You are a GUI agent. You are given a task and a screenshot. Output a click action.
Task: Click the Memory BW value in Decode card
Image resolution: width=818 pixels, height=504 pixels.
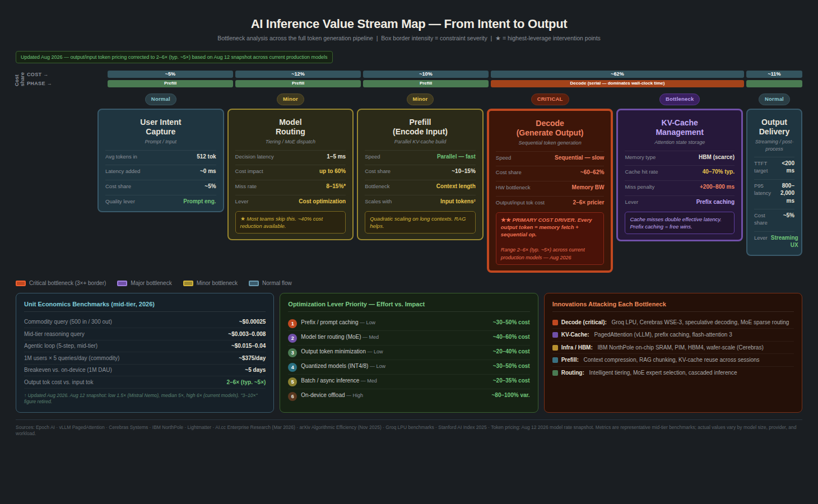[x=588, y=188]
